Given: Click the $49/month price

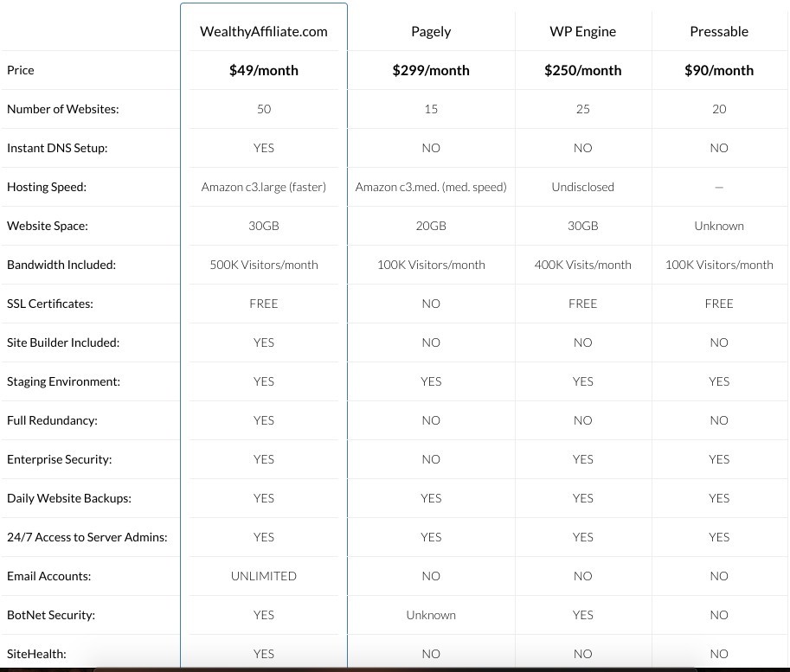Looking at the screenshot, I should pyautogui.click(x=264, y=71).
